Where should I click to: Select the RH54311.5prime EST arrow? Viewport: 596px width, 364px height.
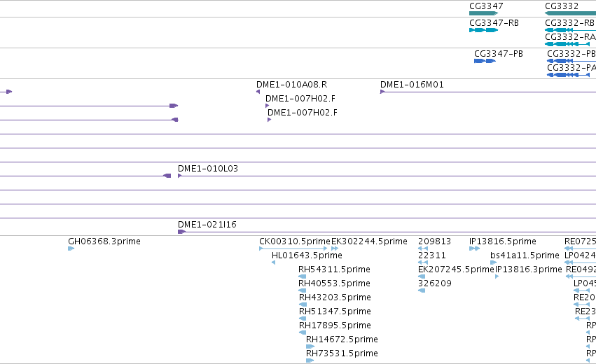tap(303, 276)
